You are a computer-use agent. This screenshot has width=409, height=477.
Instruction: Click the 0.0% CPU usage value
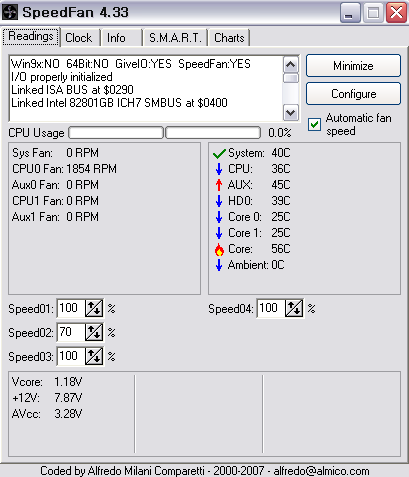click(280, 133)
